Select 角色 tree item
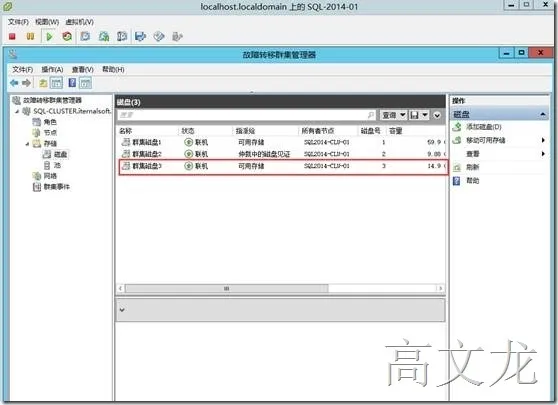 pyautogui.click(x=50, y=122)
